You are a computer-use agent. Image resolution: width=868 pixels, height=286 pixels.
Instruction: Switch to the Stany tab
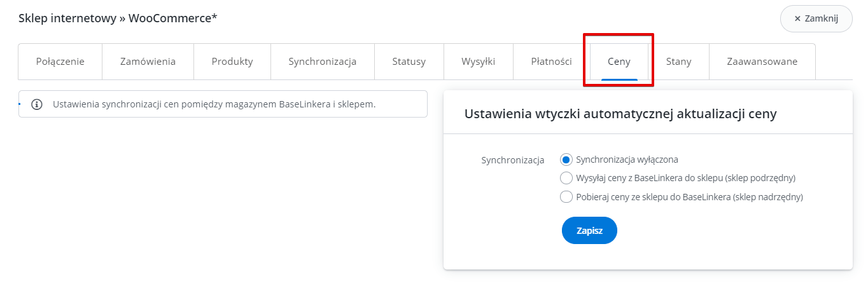click(678, 62)
